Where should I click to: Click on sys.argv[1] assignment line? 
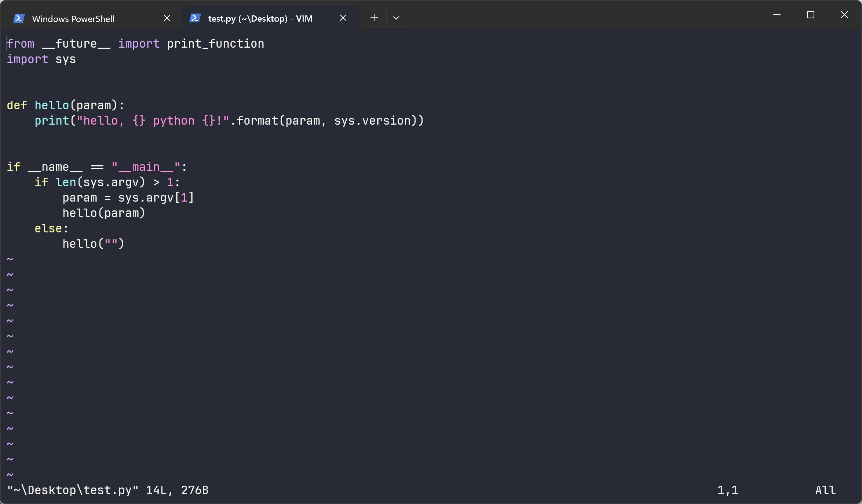point(128,198)
